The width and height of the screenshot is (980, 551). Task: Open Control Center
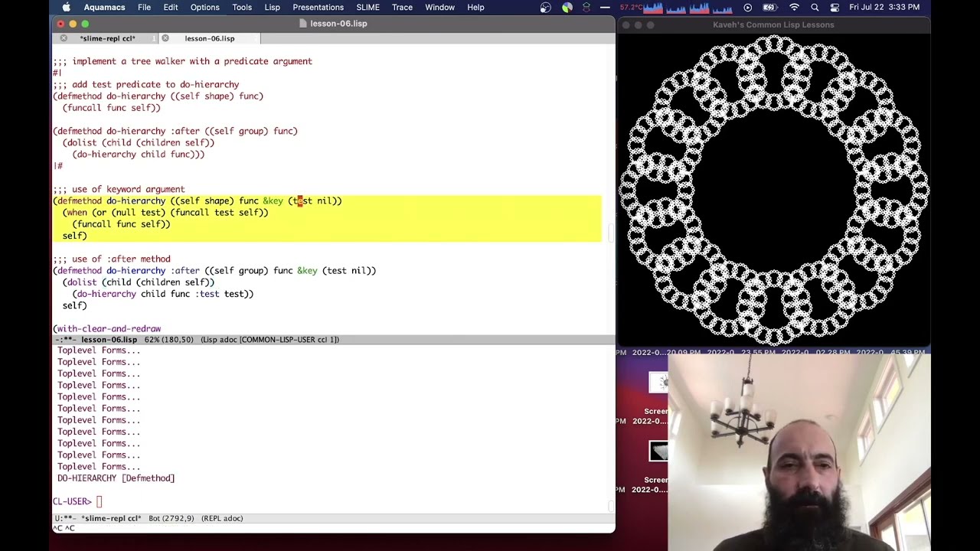click(834, 8)
